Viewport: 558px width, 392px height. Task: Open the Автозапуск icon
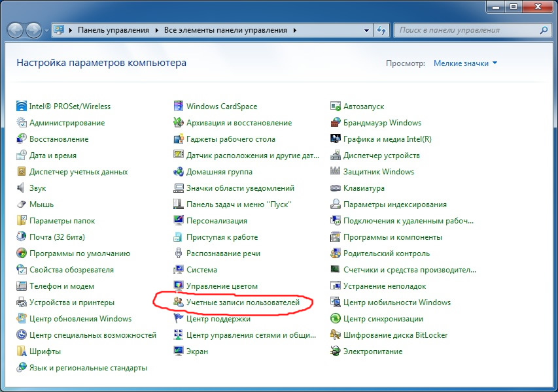[x=335, y=106]
